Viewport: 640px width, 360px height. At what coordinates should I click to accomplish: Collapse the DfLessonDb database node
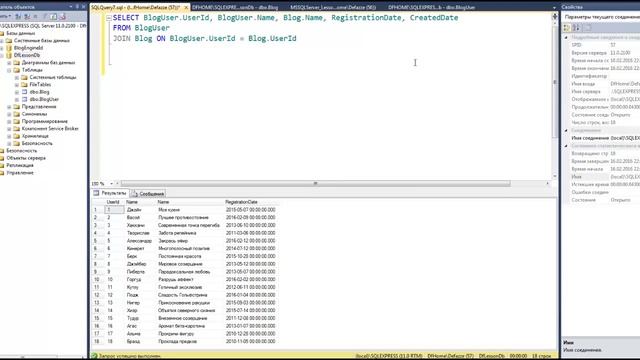tap(2, 55)
